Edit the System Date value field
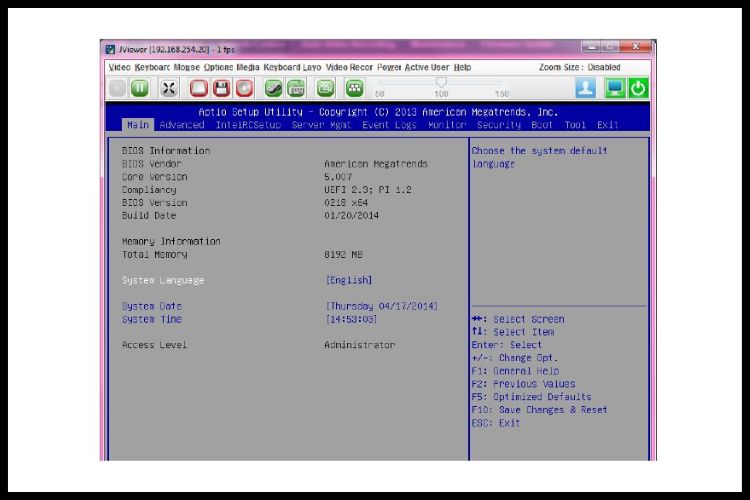750x500 pixels. pyautogui.click(x=382, y=306)
